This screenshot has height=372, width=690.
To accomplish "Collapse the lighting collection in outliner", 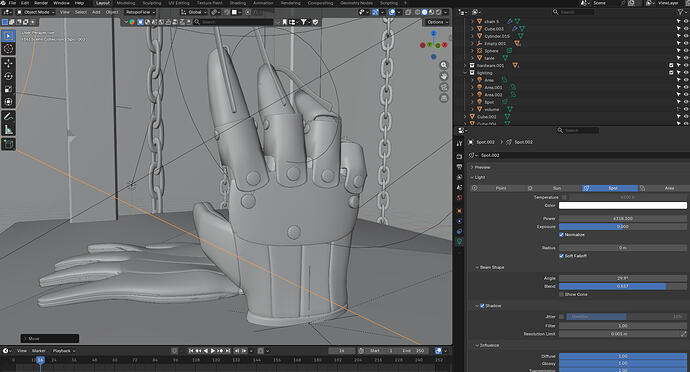I will (465, 73).
